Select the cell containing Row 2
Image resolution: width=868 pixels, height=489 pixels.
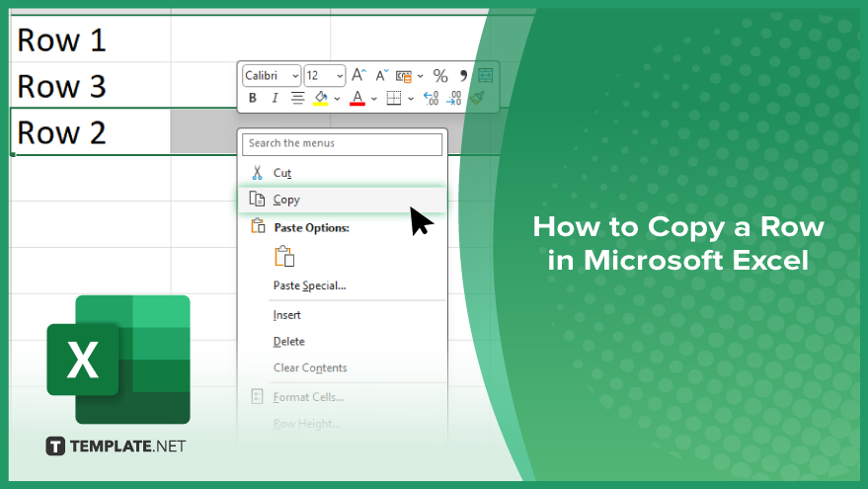point(90,131)
